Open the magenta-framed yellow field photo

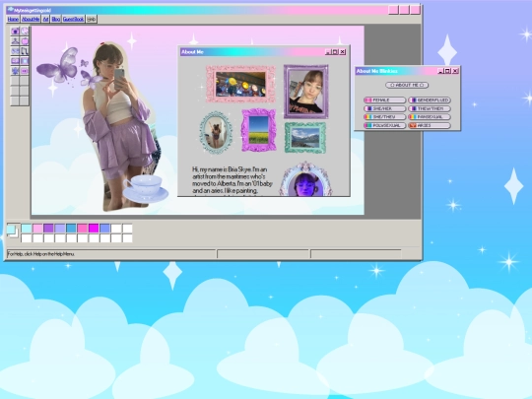click(258, 130)
